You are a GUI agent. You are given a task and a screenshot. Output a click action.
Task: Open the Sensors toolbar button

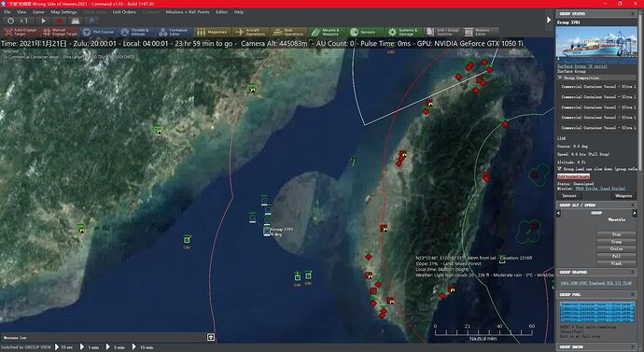tap(363, 32)
